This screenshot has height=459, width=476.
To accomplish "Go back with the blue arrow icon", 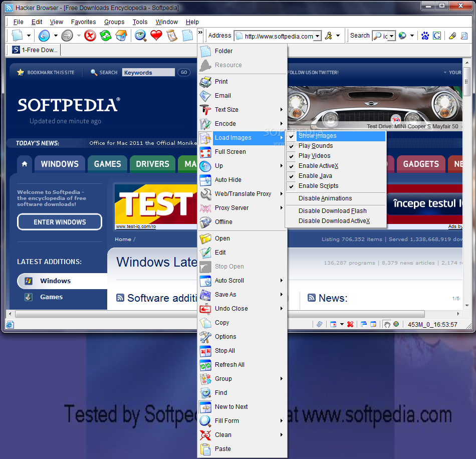I will [44, 36].
